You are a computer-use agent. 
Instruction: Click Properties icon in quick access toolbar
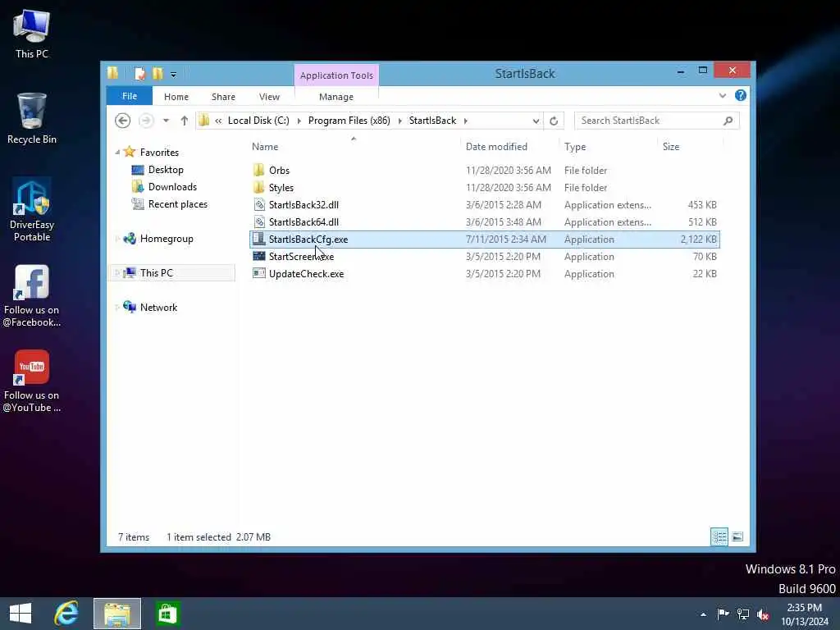pyautogui.click(x=139, y=73)
